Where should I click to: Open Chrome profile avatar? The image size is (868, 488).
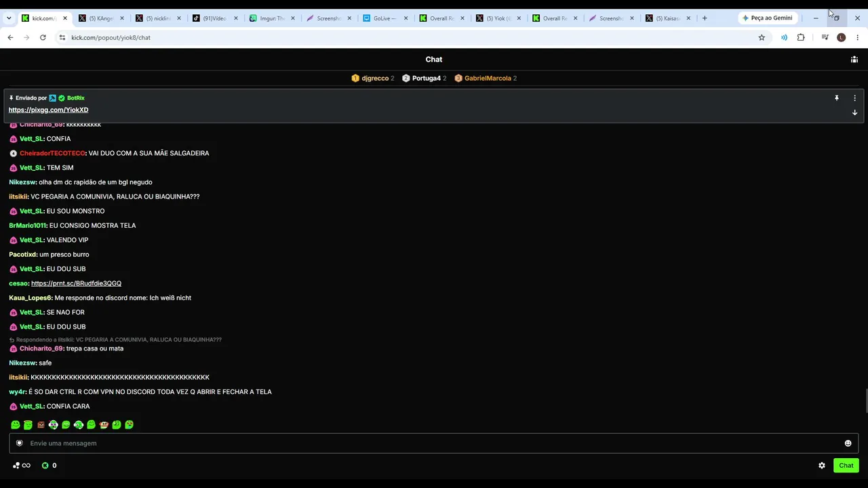842,37
